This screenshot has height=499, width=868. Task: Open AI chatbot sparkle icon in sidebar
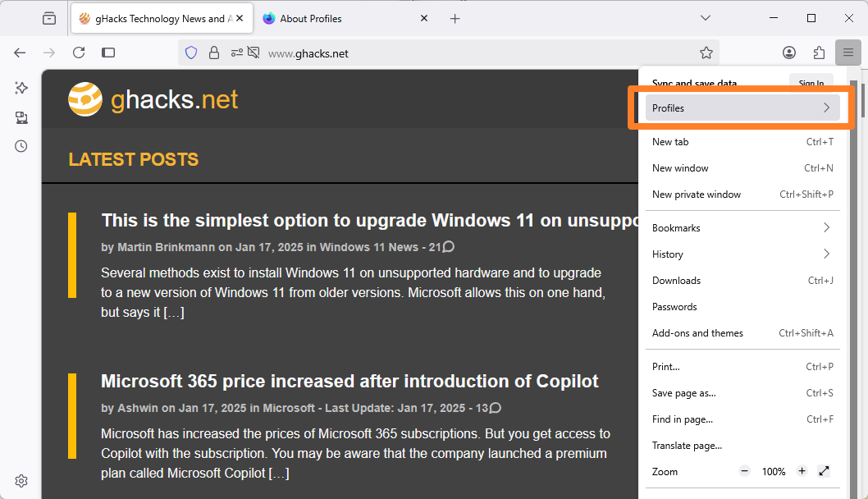(x=21, y=88)
